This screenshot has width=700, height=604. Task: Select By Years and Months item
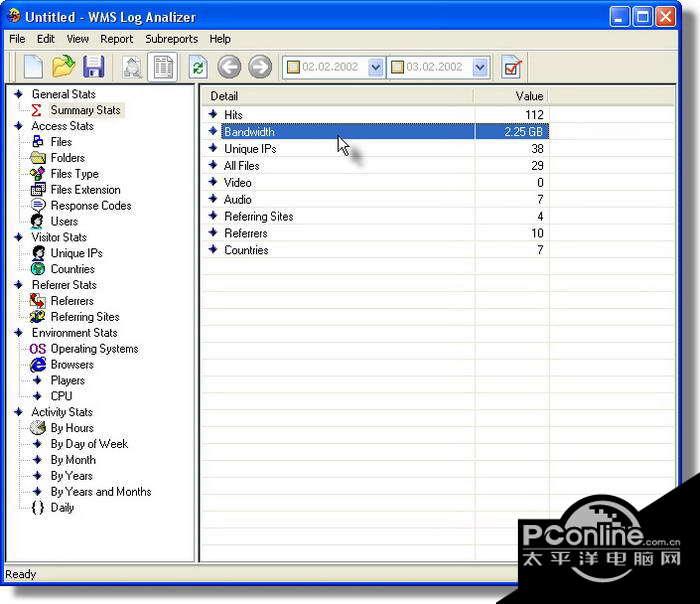(101, 492)
